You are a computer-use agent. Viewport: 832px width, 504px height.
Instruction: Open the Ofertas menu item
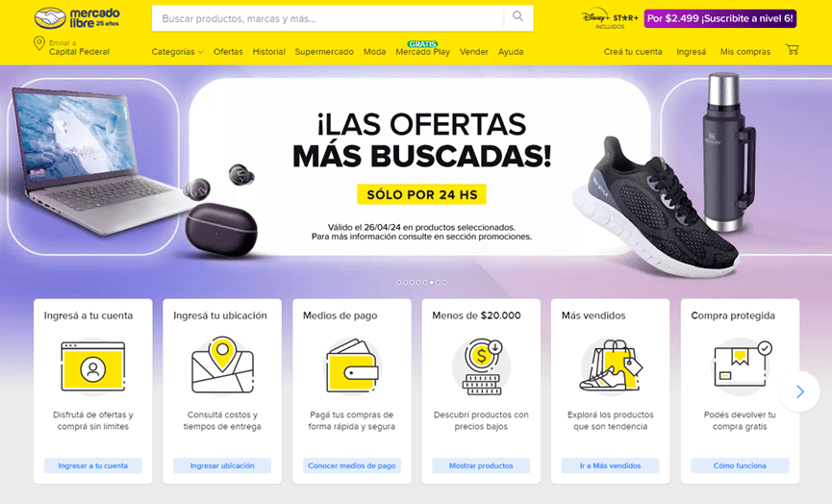click(228, 52)
